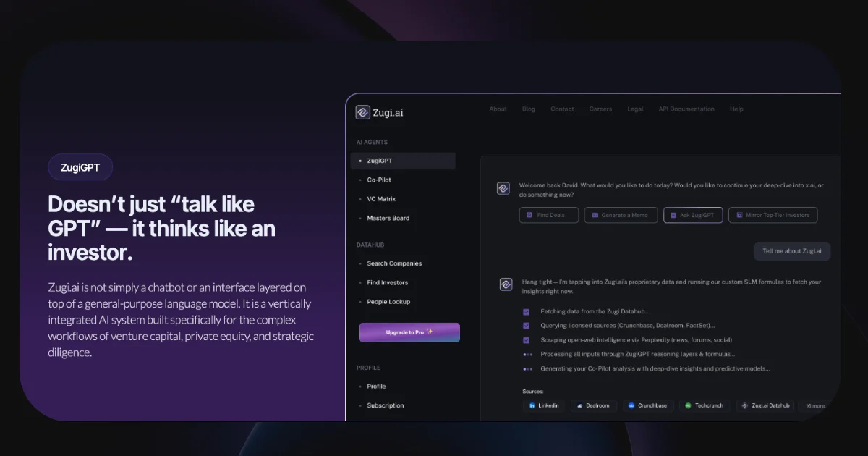Toggle the 'Fetching data from the Zugi Datahub' checkbox
The image size is (868, 456).
click(527, 312)
